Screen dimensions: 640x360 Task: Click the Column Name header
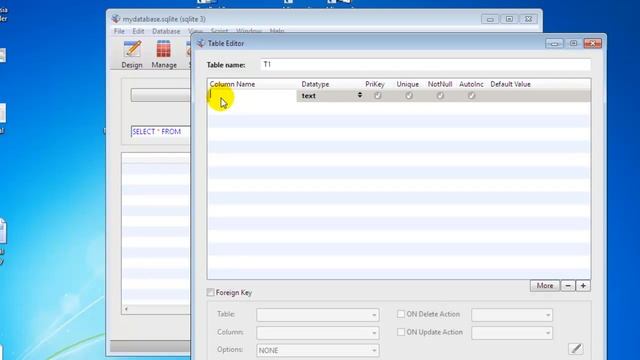click(232, 84)
